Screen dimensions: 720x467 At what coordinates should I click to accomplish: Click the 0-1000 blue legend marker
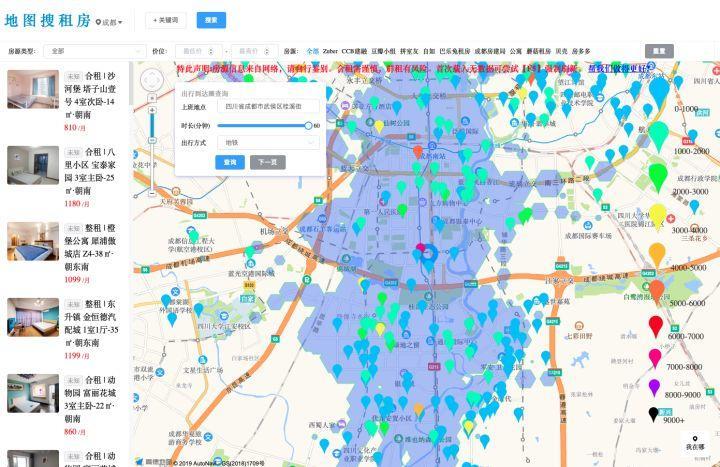[658, 91]
